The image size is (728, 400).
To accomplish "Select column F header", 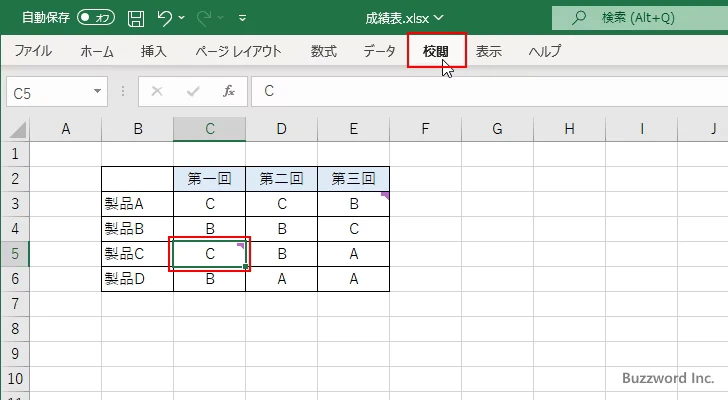I will (x=425, y=129).
